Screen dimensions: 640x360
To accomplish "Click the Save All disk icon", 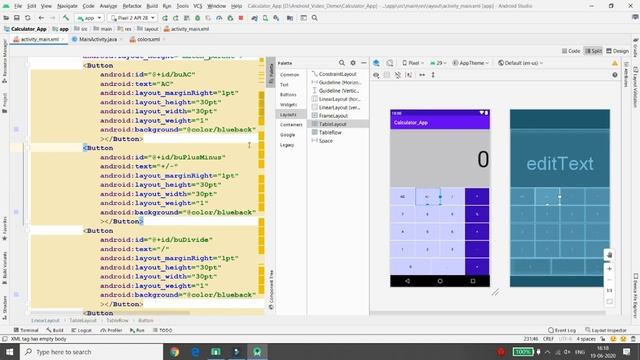I will [x=17, y=18].
